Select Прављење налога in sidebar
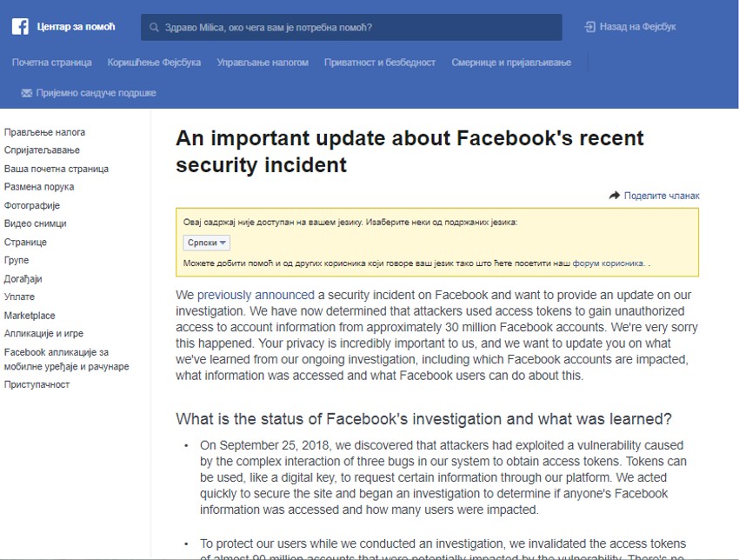 pos(44,132)
